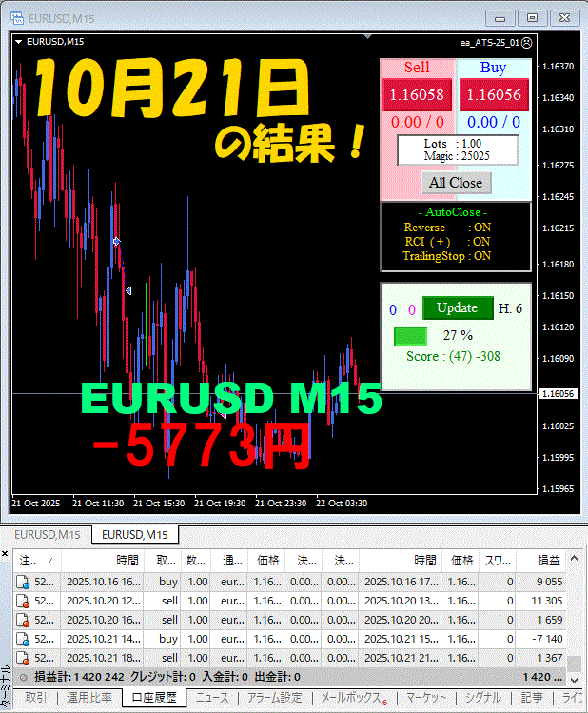This screenshot has width=588, height=713.
Task: Sort by the 注文 order column header
Action: pos(36,561)
